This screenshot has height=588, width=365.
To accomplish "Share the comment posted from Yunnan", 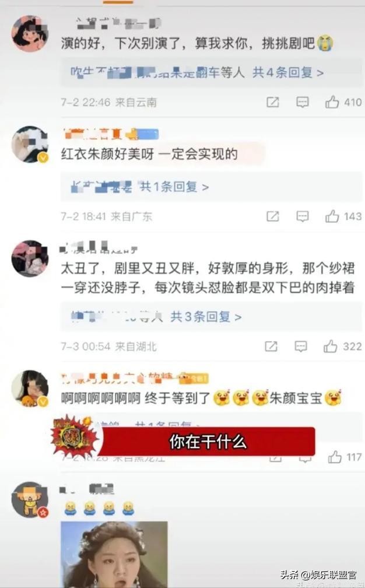I will click(x=272, y=102).
